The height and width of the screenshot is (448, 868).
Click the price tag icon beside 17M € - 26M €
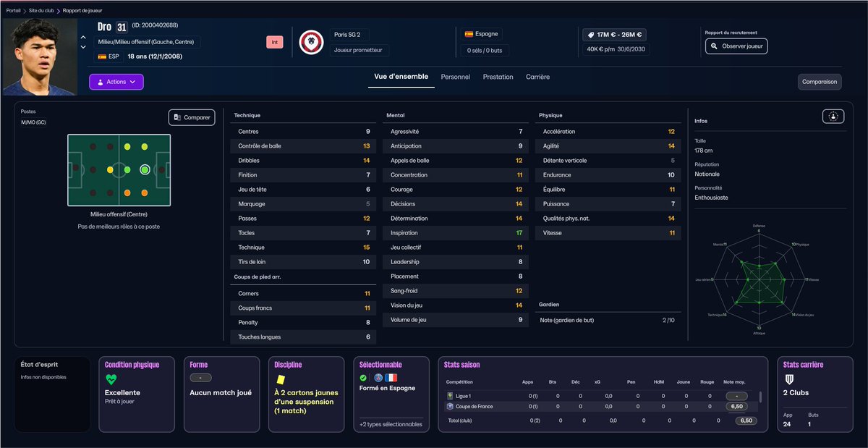coord(590,34)
